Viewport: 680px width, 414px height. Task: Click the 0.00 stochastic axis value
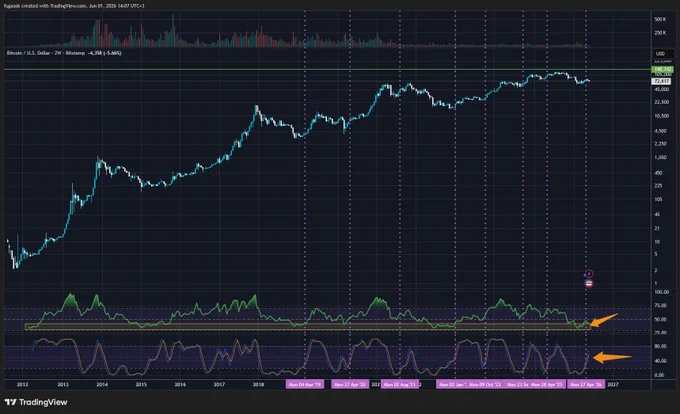pos(659,375)
